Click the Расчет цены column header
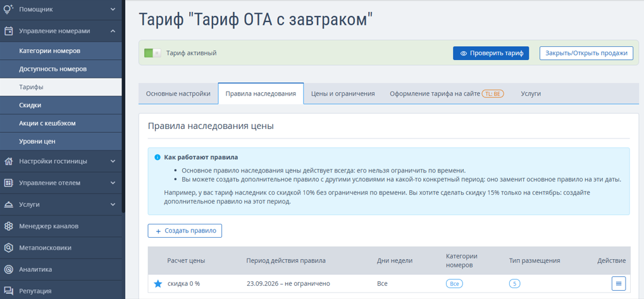644x299 pixels. tap(186, 260)
